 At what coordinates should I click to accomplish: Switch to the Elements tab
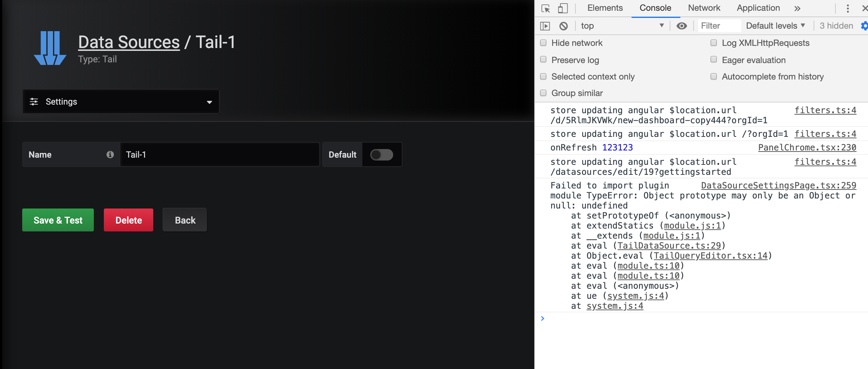(x=604, y=8)
